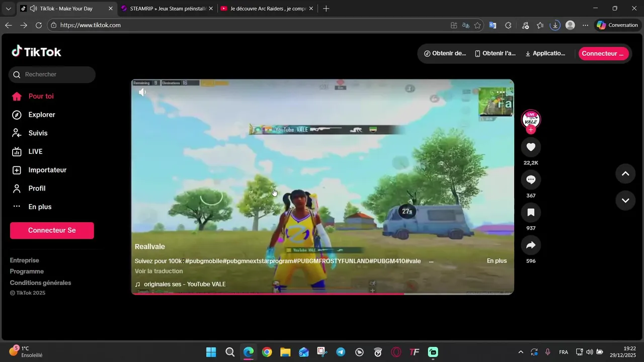This screenshot has width=644, height=362.
Task: Click Voir la traduction
Action: click(158, 271)
